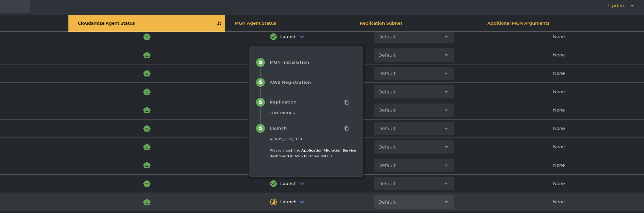This screenshot has width=644, height=213.
Task: Click the None argument cell in first row
Action: point(559,37)
